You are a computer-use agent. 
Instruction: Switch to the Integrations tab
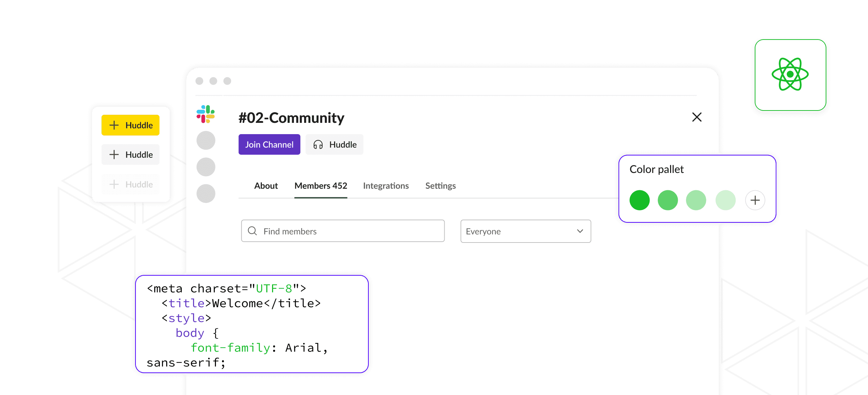[x=386, y=186]
